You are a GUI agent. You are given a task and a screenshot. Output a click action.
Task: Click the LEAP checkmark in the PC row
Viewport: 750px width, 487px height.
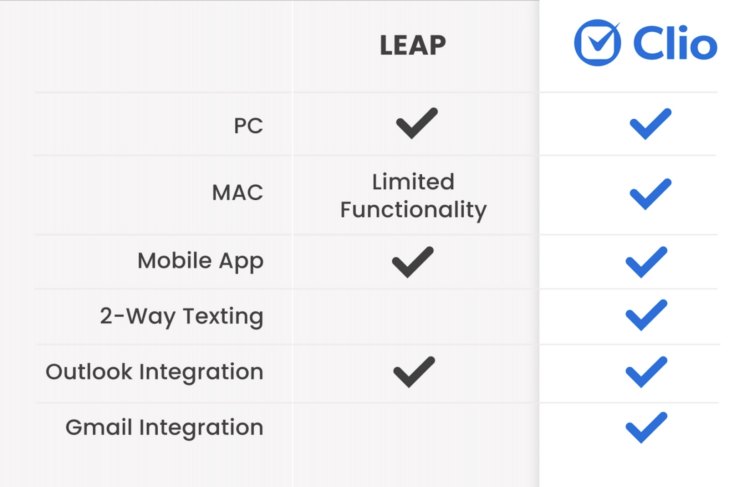(x=416, y=124)
